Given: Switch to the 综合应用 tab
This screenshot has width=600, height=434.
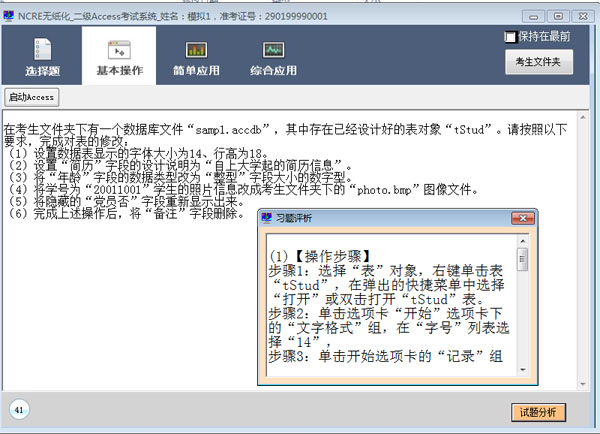Looking at the screenshot, I should (x=273, y=58).
